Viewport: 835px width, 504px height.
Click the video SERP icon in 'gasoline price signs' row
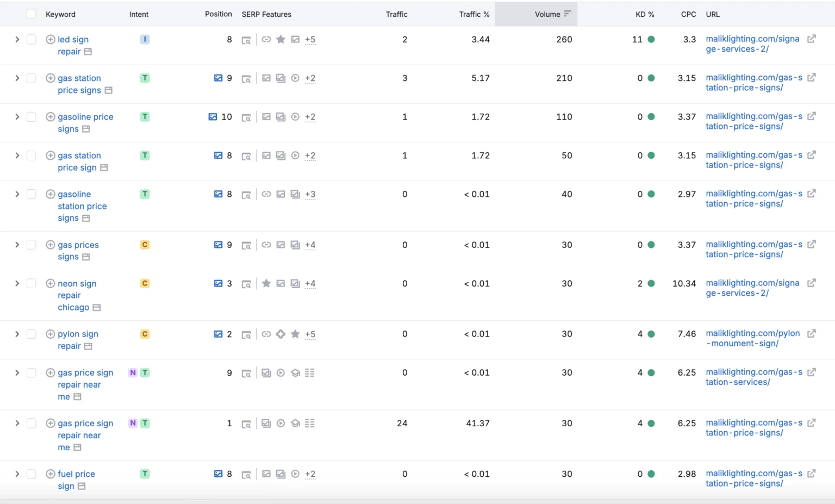295,117
